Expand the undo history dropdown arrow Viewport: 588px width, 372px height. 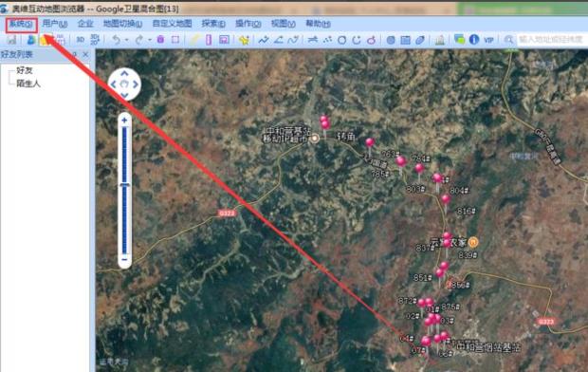click(126, 40)
